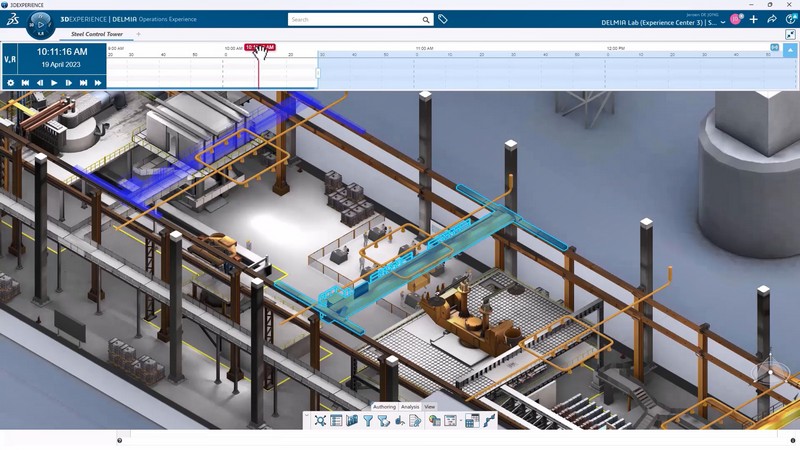Image resolution: width=800 pixels, height=450 pixels.
Task: Switch to the Analysis tab
Action: point(410,407)
